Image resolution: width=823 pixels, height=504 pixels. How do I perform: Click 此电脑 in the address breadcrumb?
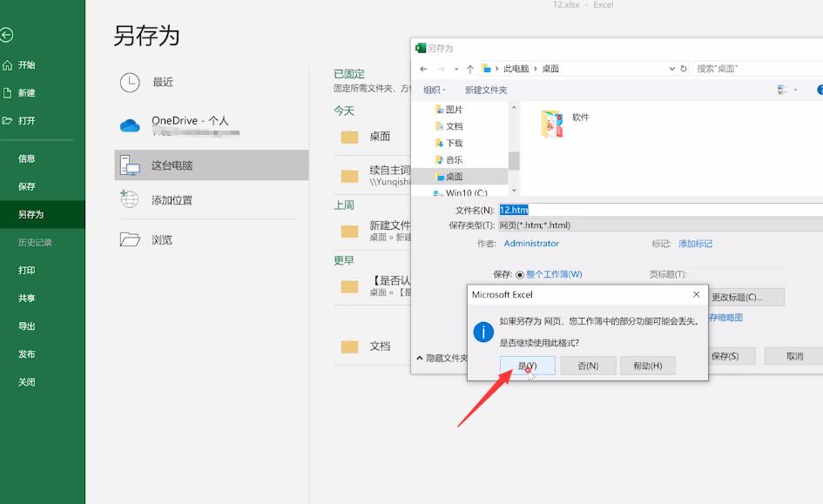[x=516, y=69]
